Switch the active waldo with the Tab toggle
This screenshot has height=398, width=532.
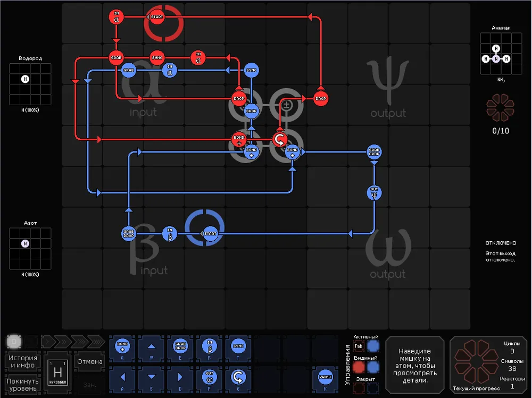(x=359, y=346)
